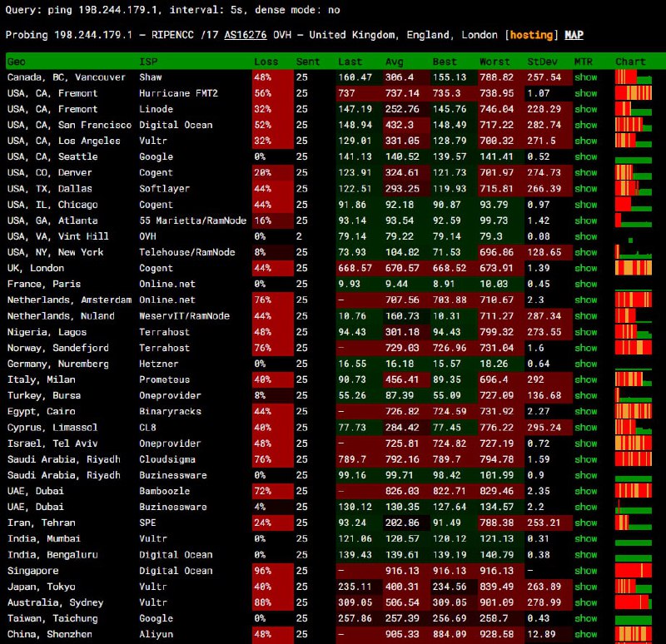Show MTR for Singapore Digital Ocean
Screen dimensions: 666x644
(585, 571)
